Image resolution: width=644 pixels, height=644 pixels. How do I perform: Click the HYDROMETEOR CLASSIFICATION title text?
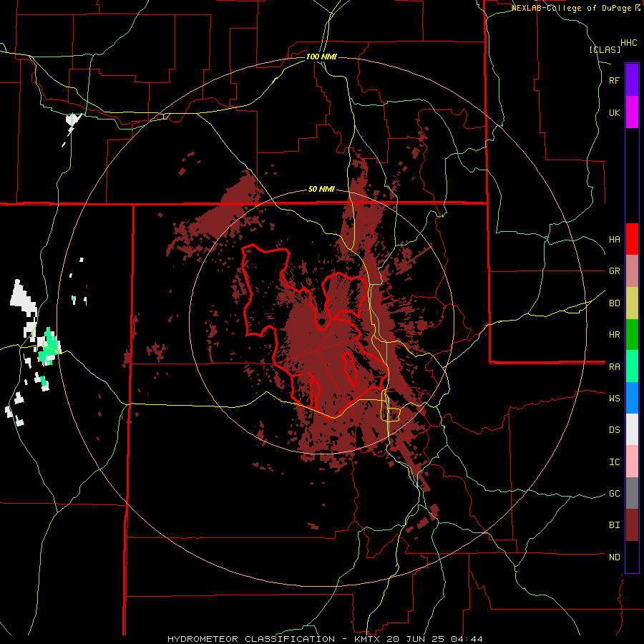click(x=251, y=639)
